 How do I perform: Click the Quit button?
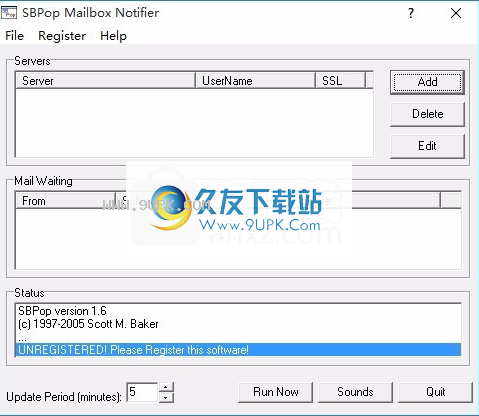coord(435,392)
